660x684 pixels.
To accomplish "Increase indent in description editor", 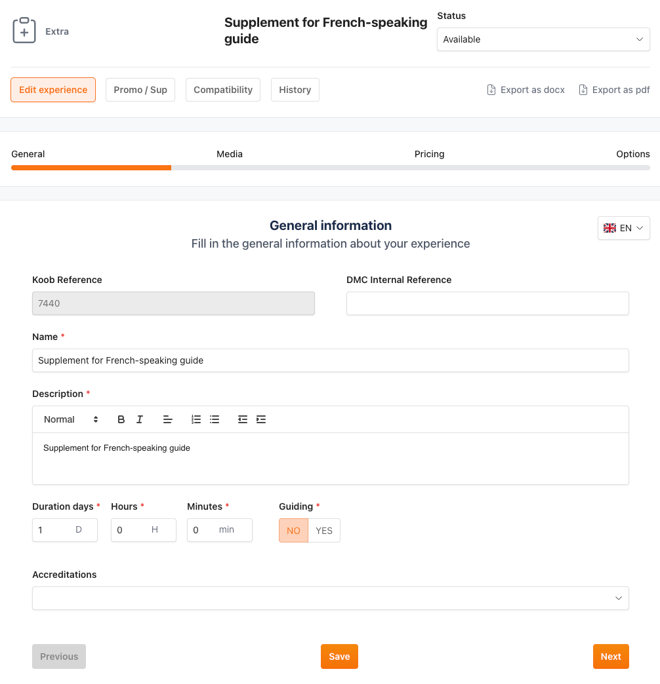I will click(261, 420).
